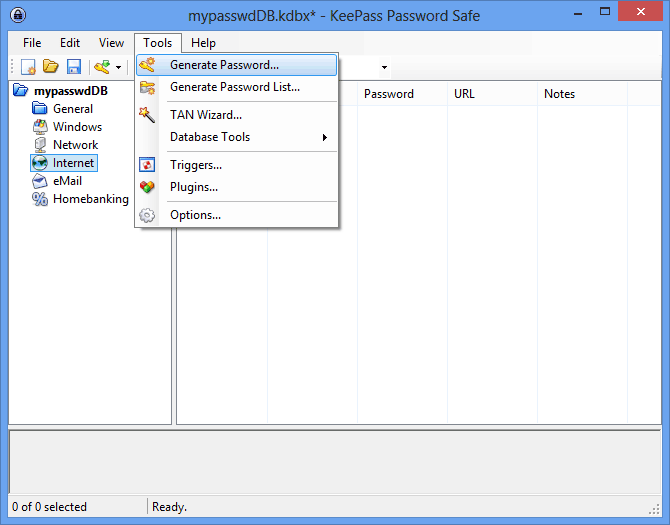Click the KeePass lock icon in title bar
This screenshot has height=525, width=670.
(x=18, y=15)
